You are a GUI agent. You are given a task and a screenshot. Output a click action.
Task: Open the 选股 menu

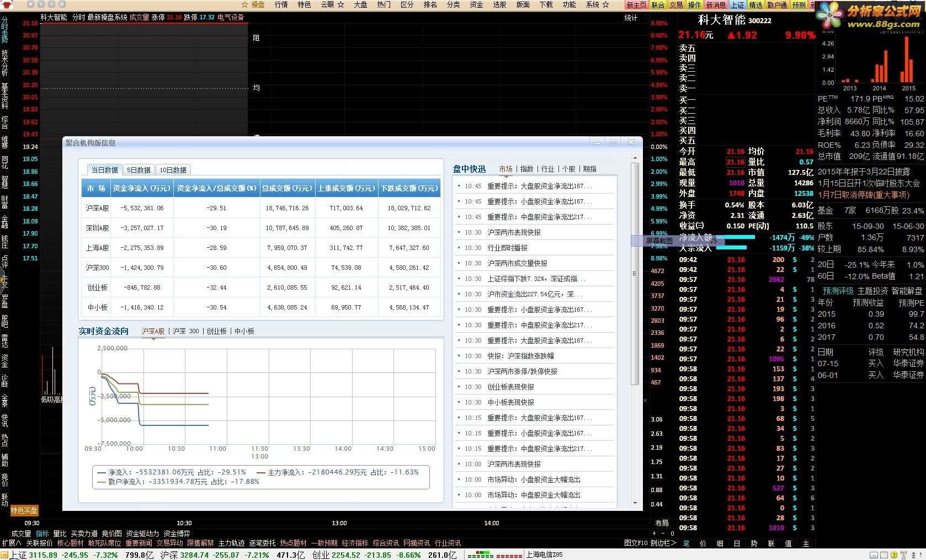point(499,4)
